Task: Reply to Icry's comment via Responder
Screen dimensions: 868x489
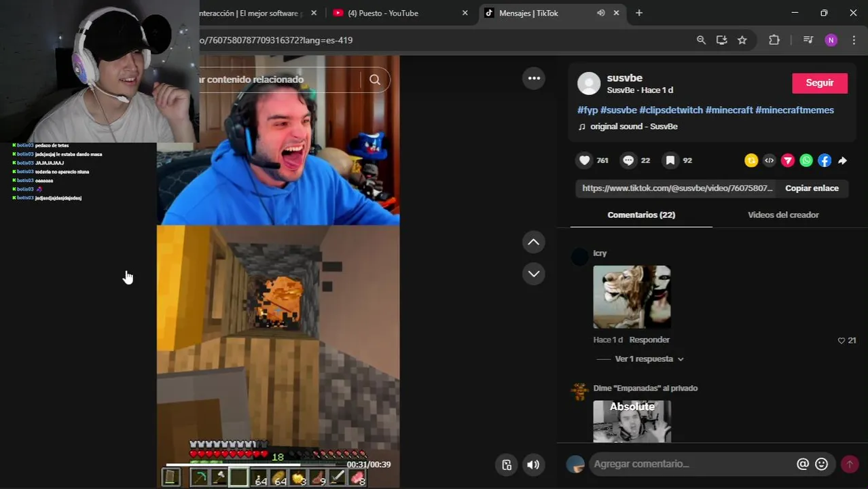Action: (x=649, y=340)
